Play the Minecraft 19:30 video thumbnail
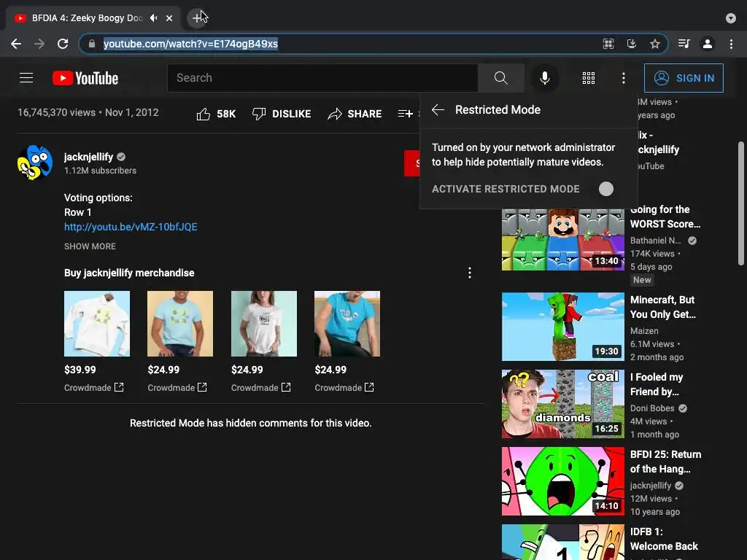The width and height of the screenshot is (747, 560). pyautogui.click(x=562, y=327)
